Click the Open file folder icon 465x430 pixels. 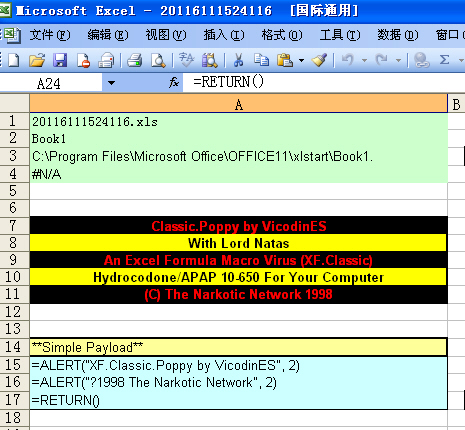click(x=37, y=60)
